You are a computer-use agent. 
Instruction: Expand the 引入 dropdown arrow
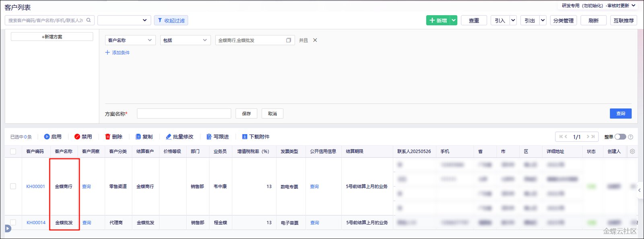[513, 20]
